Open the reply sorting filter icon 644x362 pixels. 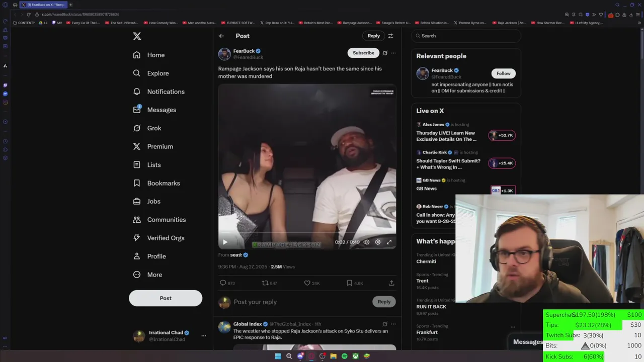click(391, 36)
